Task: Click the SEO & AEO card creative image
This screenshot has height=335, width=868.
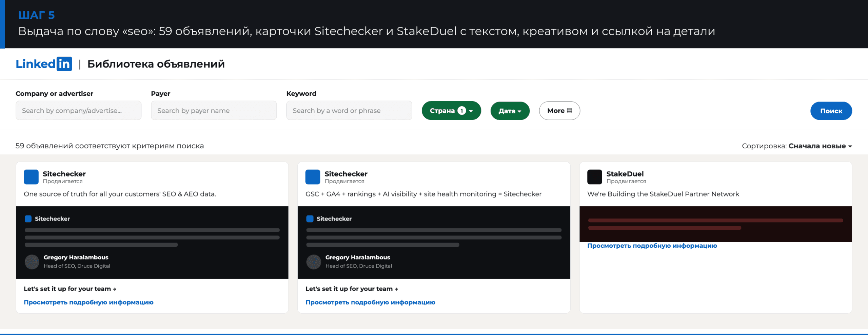Action: coord(152,242)
